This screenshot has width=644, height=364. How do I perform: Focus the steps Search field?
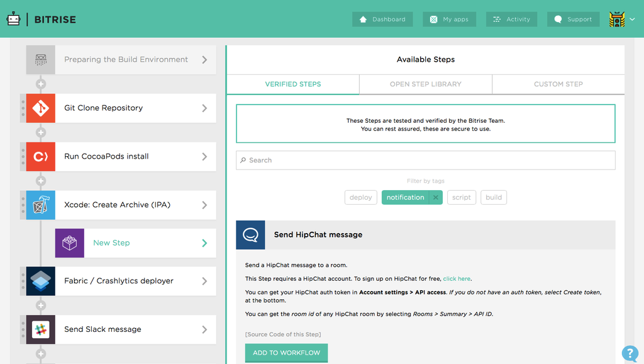pyautogui.click(x=426, y=161)
